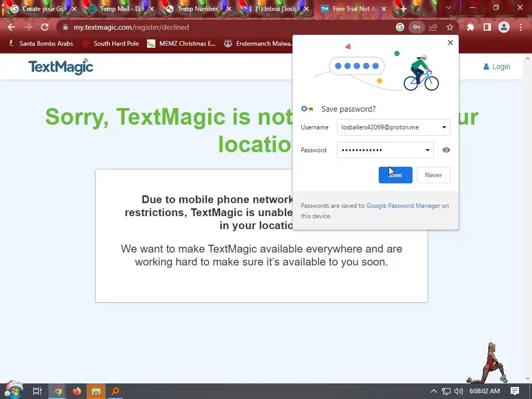This screenshot has height=399, width=532.
Task: Click the taskbar clock 6:08:02 AM
Action: click(485, 391)
